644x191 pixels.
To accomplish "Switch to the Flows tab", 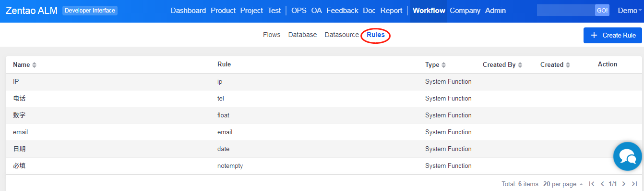I will click(272, 35).
